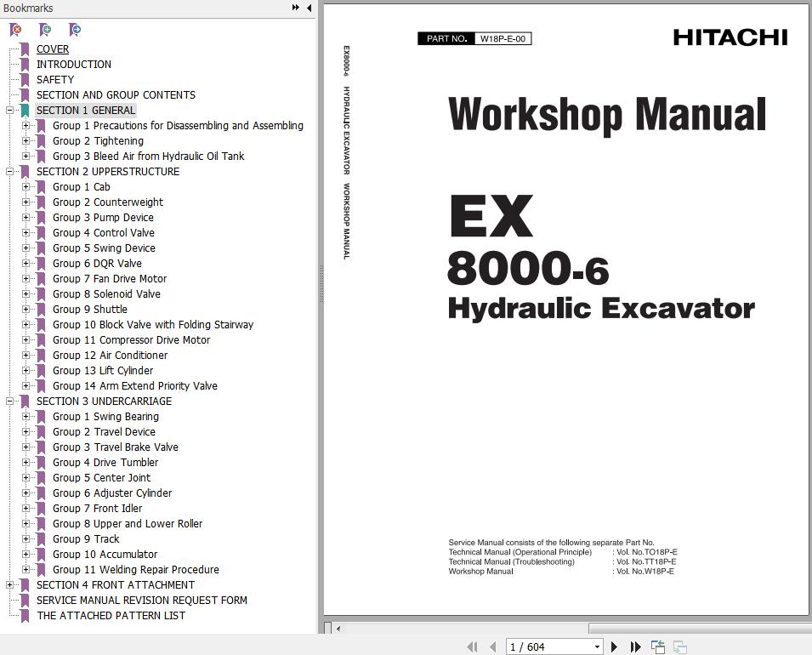Open Group 3 Travel Brake Valve bookmark
Screen dimensions: 812x655
(116, 447)
